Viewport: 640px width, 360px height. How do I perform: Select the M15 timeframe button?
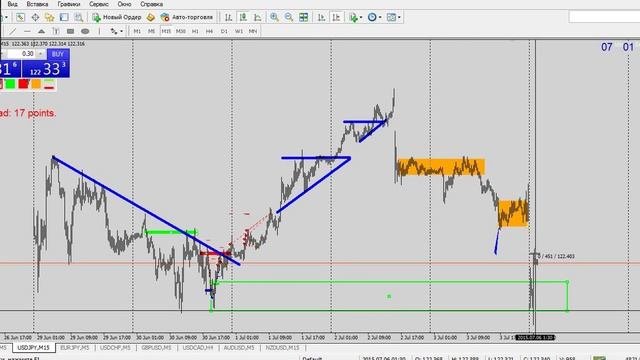166,31
